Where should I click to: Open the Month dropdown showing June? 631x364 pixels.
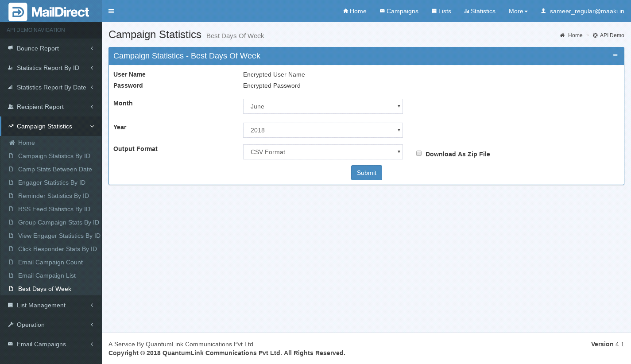(323, 106)
